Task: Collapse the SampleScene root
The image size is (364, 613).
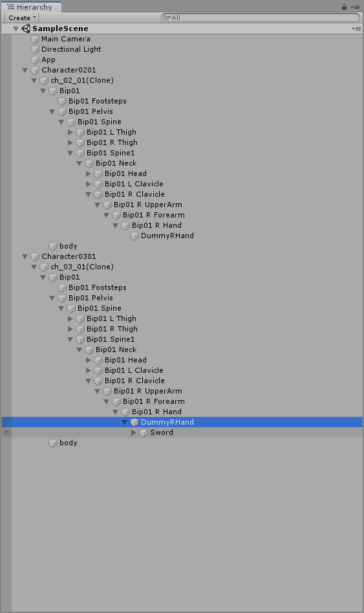Action: click(x=16, y=28)
